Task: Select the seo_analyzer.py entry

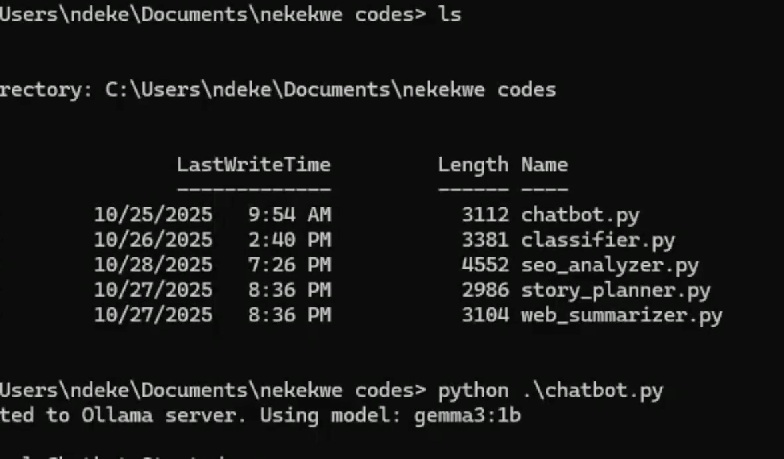Action: pos(610,265)
